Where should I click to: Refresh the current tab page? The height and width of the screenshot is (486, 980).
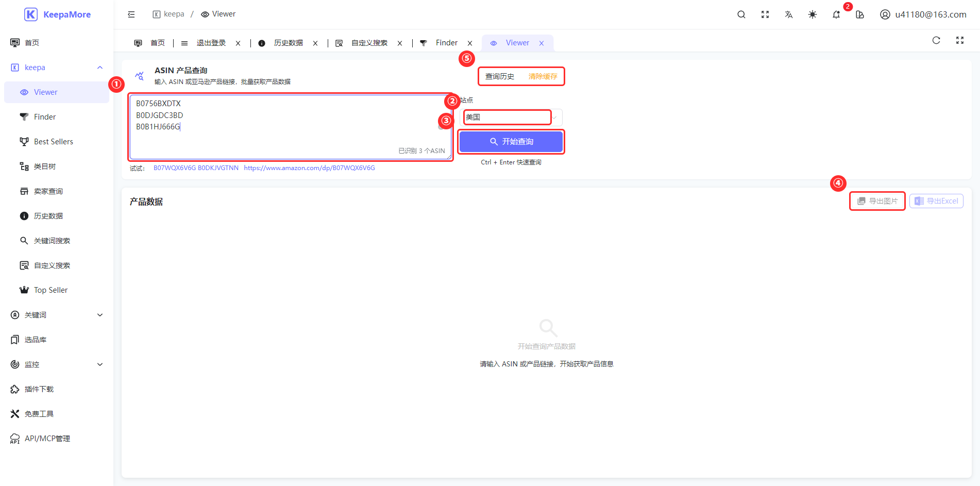tap(936, 40)
